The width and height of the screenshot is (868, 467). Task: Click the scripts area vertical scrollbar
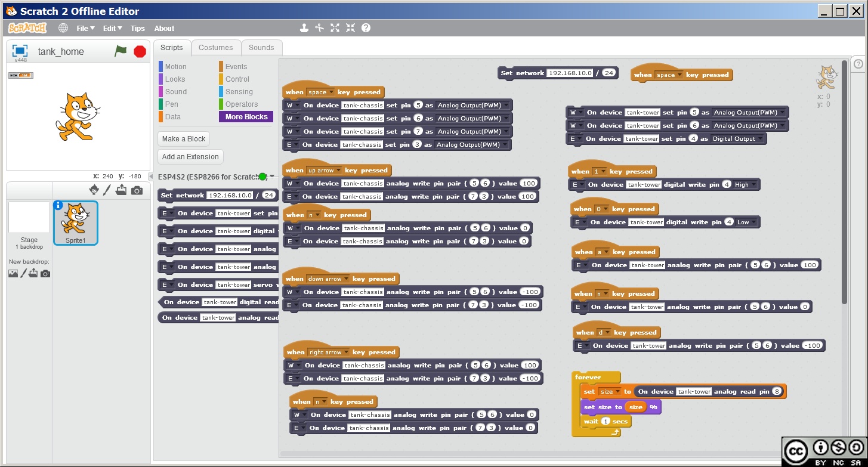click(844, 182)
